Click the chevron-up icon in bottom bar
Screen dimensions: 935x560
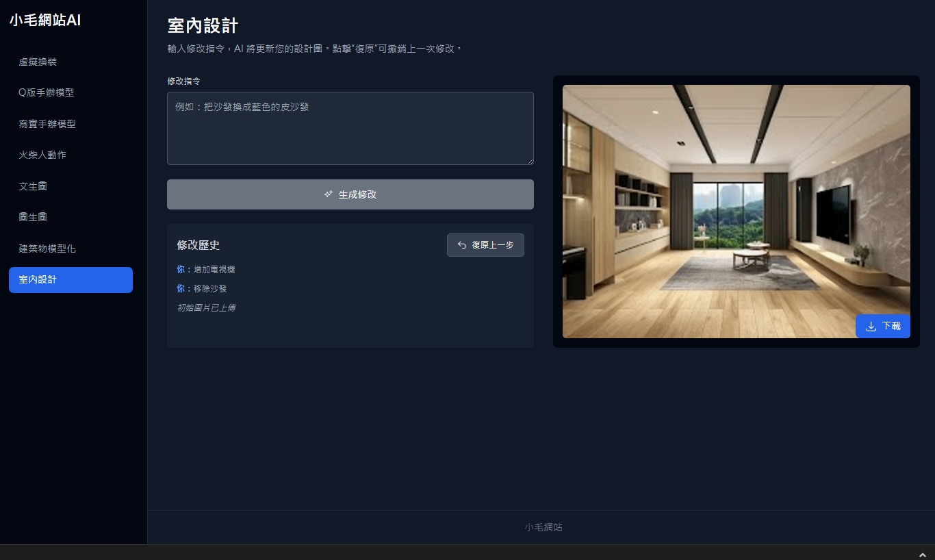[x=923, y=553]
